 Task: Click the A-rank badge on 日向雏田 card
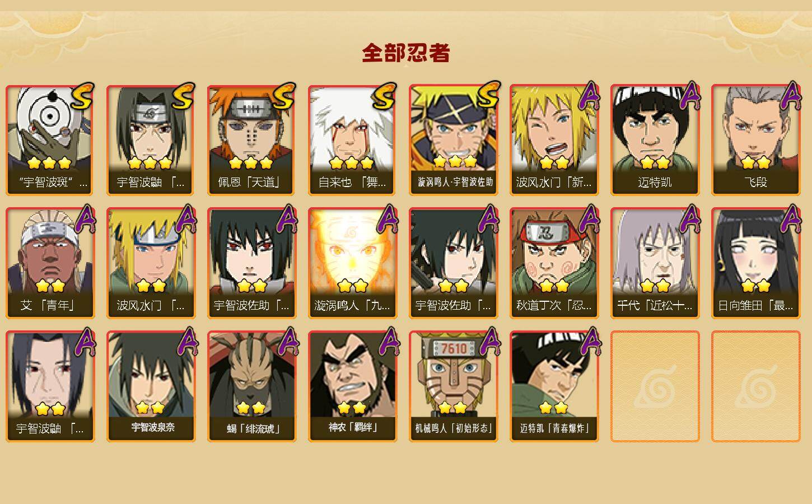(791, 219)
